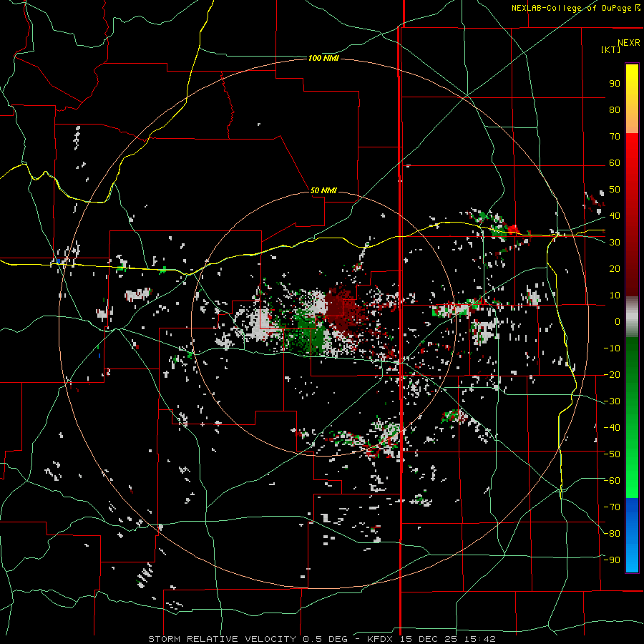Screen dimensions: 644x644
Task: Click the 0.5 DEG elevation text in caption
Action: click(326, 639)
